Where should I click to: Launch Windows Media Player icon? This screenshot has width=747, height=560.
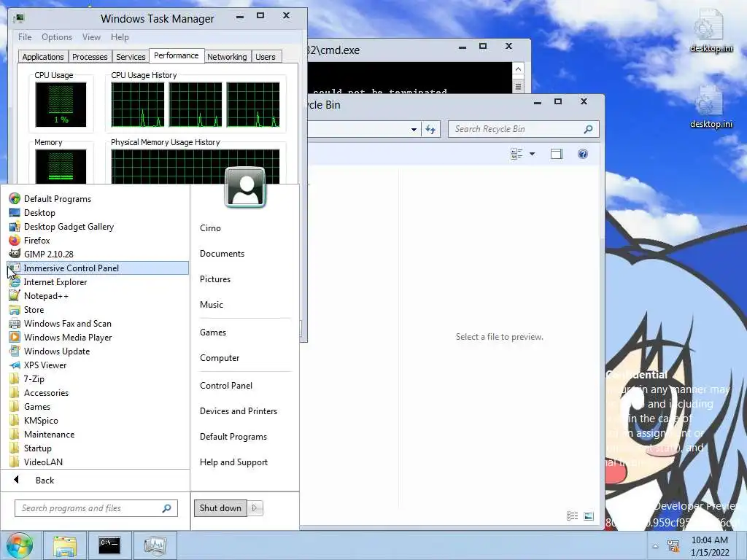pyautogui.click(x=15, y=337)
